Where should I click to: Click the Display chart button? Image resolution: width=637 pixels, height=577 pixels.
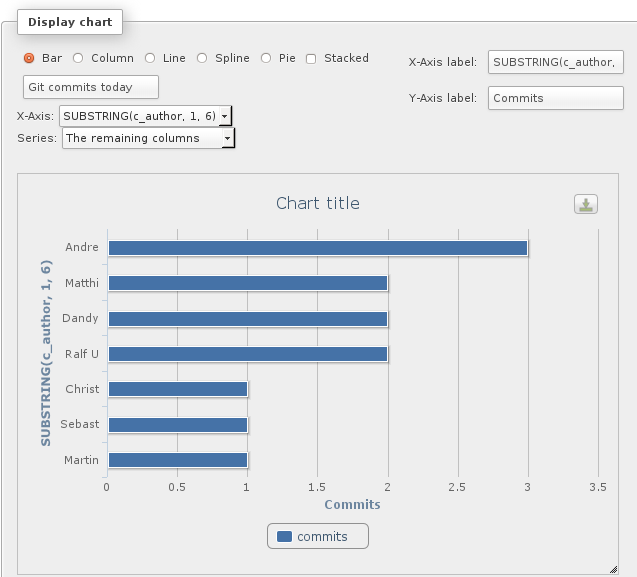tap(70, 22)
